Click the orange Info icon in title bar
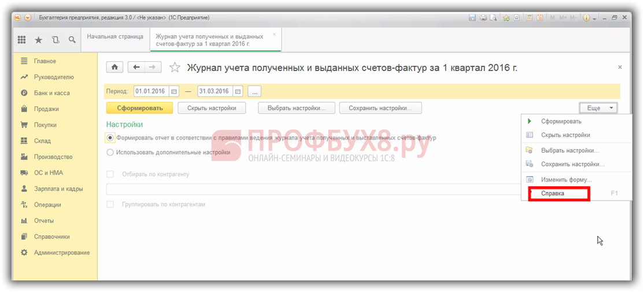This screenshot has width=644, height=292. click(x=586, y=18)
